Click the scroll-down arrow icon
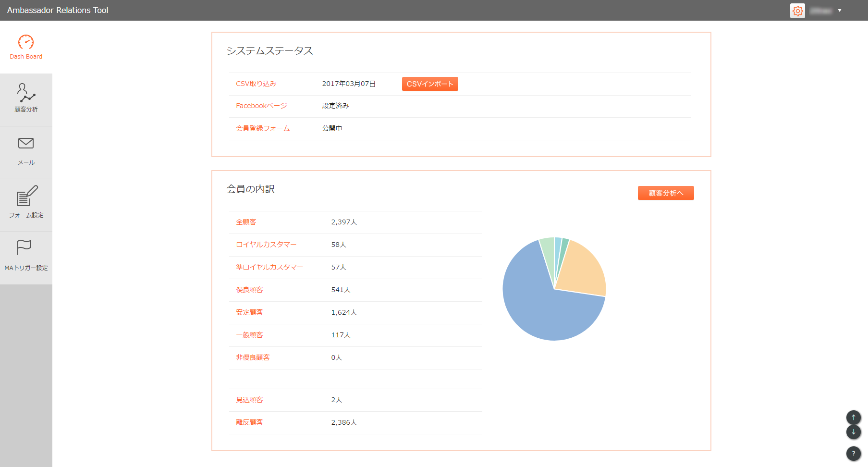The image size is (868, 467). [x=854, y=432]
